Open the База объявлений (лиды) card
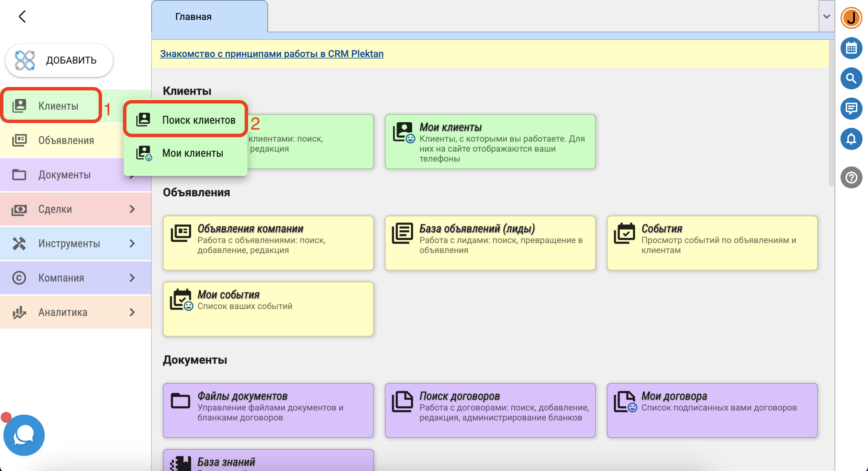Image resolution: width=868 pixels, height=471 pixels. coord(490,243)
